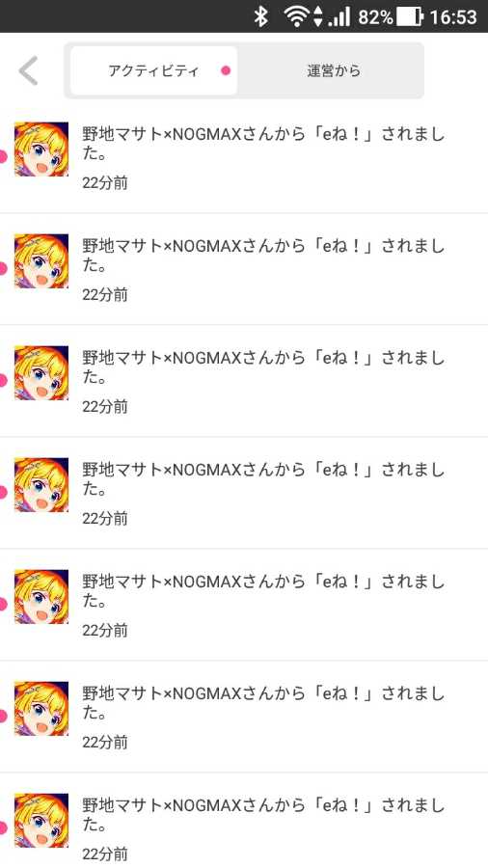This screenshot has height=868, width=488.
Task: Tap the second notification's avatar image
Action: click(41, 261)
